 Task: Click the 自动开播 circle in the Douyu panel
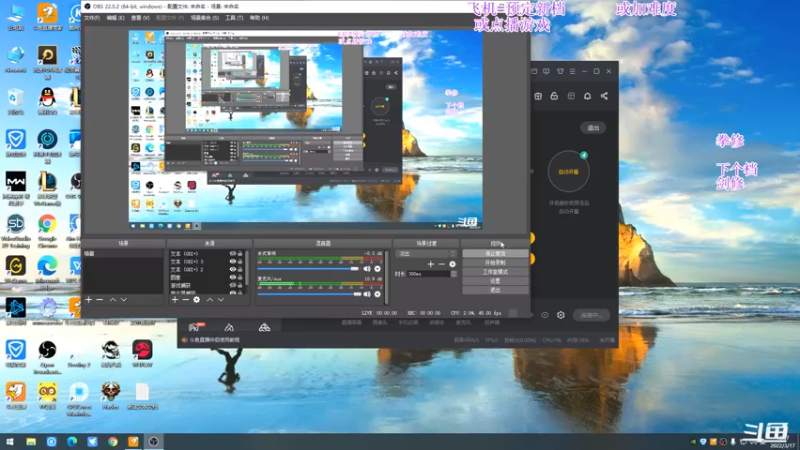(568, 171)
